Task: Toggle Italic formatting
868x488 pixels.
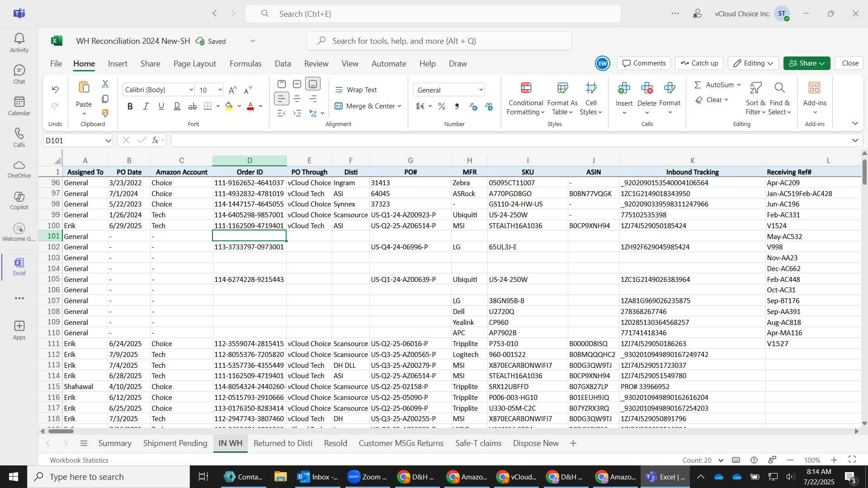Action: tap(146, 106)
